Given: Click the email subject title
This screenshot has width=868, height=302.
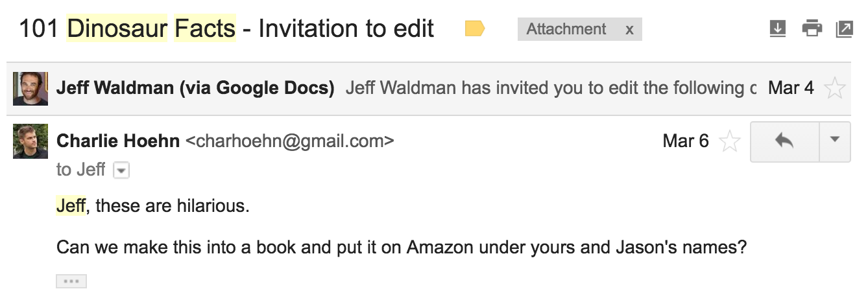Looking at the screenshot, I should [x=226, y=29].
